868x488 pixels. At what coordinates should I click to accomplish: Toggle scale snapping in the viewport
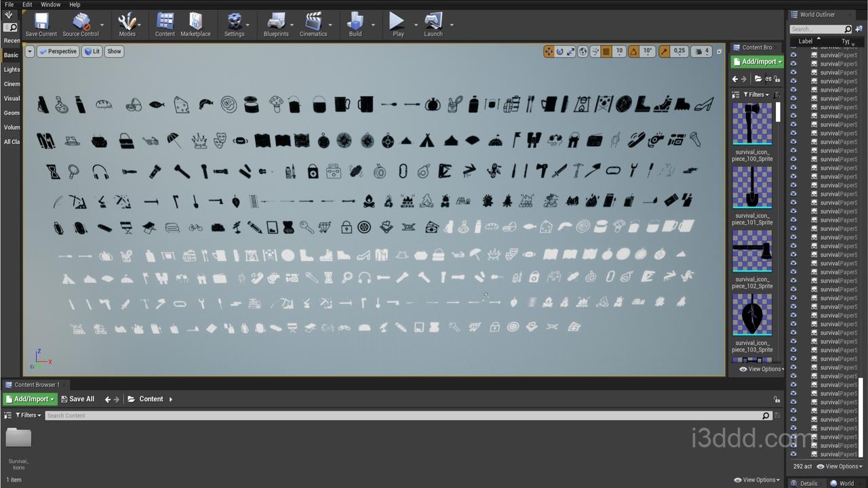664,52
